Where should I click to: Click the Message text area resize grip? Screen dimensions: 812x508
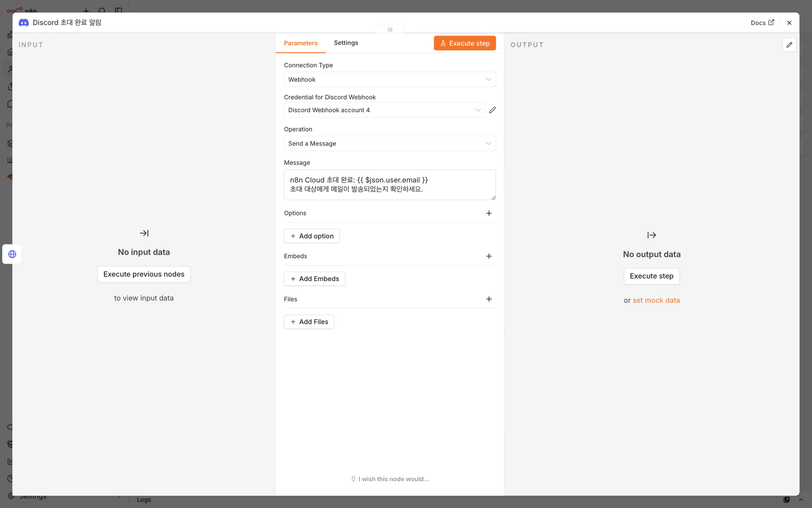point(493,198)
